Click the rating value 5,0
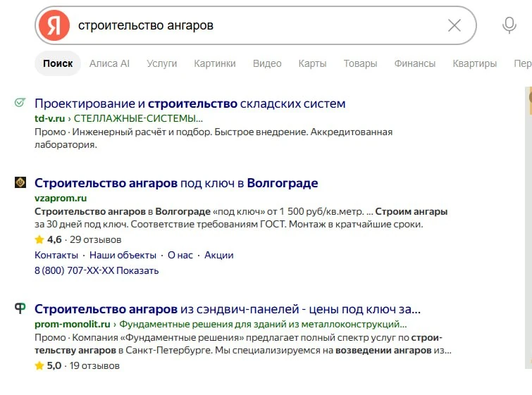Screen dimensions: 532x395 tap(54, 365)
